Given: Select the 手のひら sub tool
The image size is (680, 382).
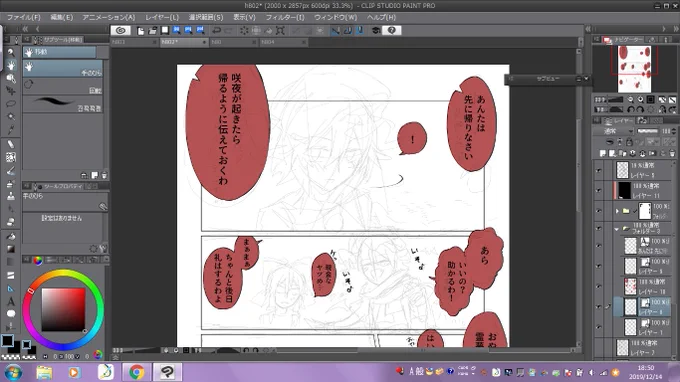Looking at the screenshot, I should click(62, 69).
